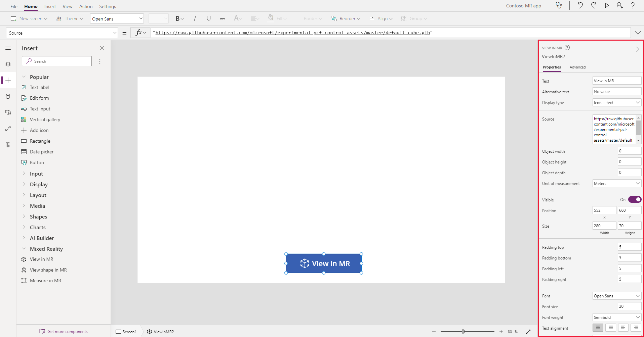Close the Insert panel
Image resolution: width=644 pixels, height=337 pixels.
pyautogui.click(x=102, y=48)
